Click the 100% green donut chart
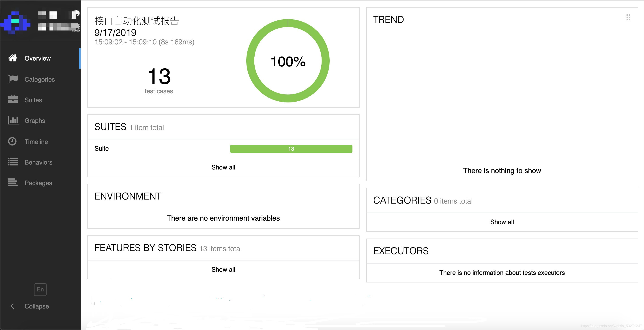The image size is (644, 330). point(288,61)
